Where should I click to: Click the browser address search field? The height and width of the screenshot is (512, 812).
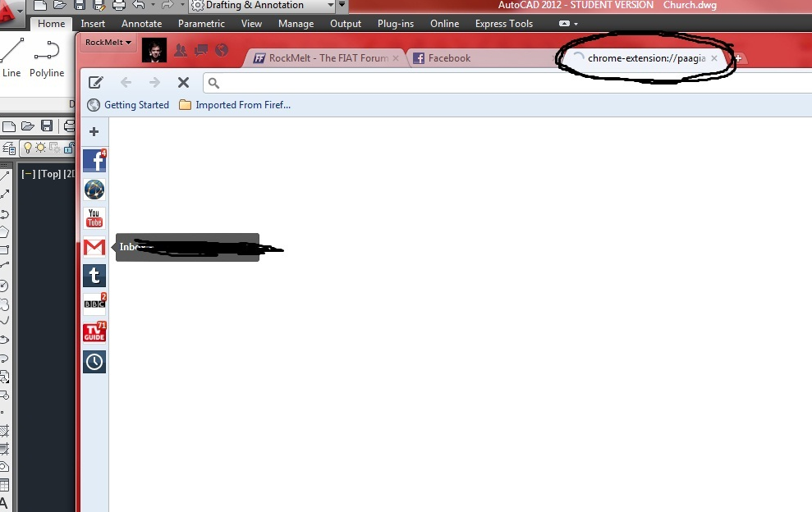493,83
